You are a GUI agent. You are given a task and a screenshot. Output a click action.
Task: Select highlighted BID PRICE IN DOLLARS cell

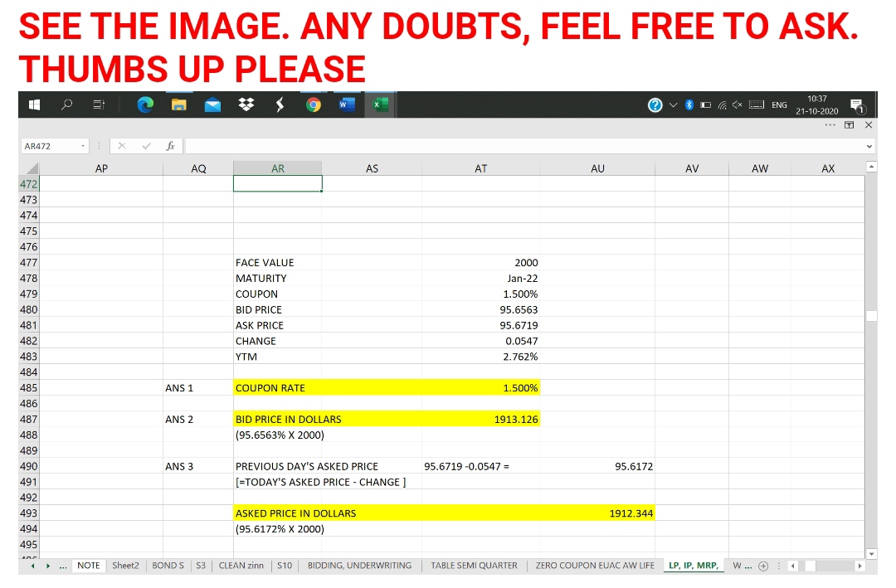[278, 420]
